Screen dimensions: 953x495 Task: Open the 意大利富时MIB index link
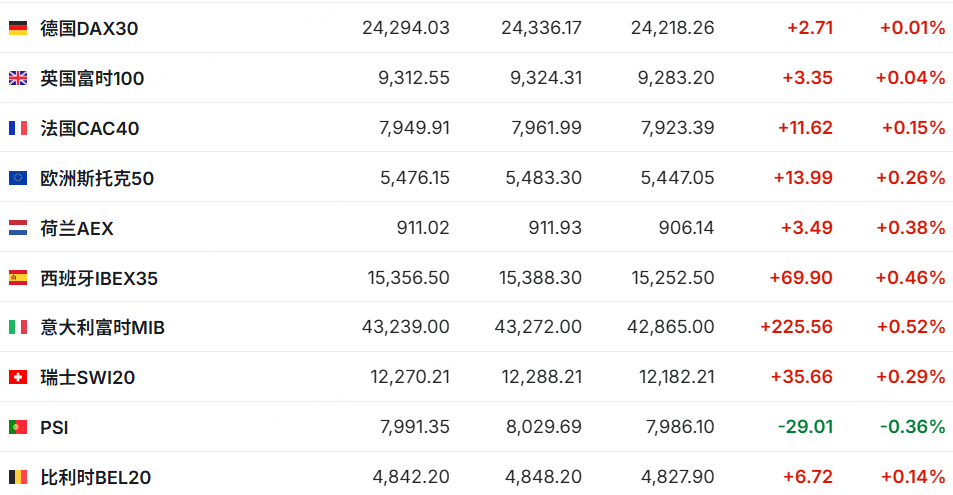pos(102,327)
